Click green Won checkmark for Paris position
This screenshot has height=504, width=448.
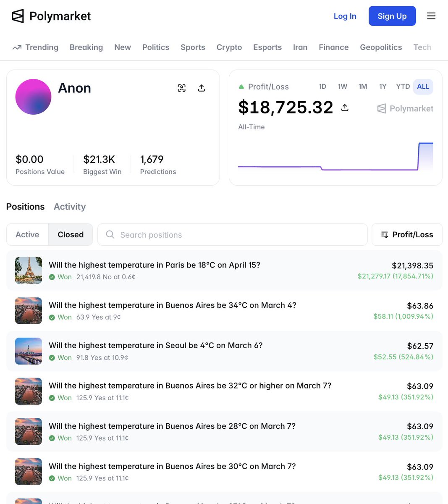(52, 277)
